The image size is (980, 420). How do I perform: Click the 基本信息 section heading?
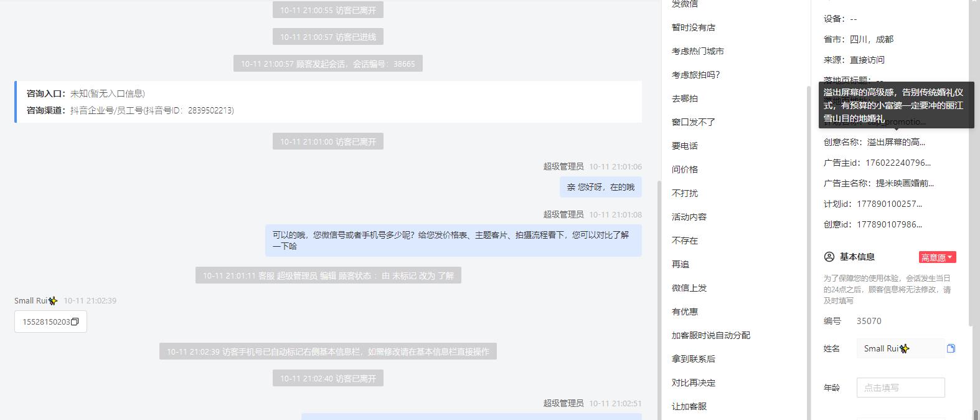pos(857,257)
